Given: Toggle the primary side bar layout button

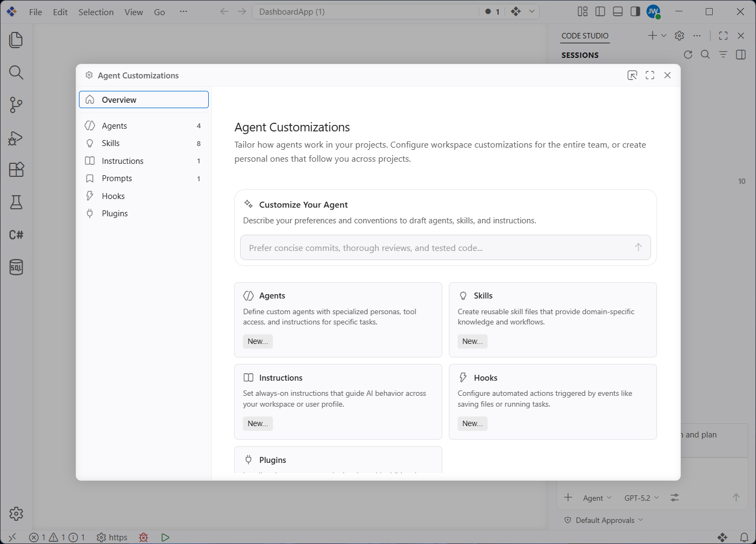Looking at the screenshot, I should click(x=600, y=12).
